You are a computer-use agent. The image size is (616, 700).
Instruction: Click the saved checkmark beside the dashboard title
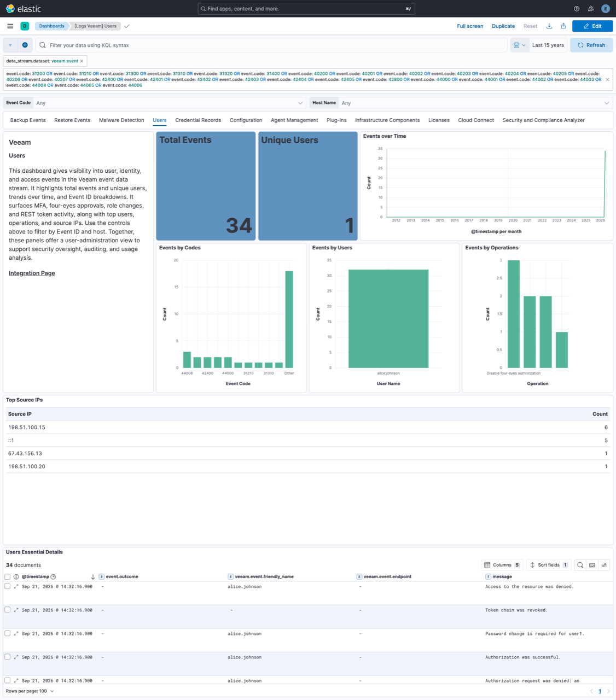click(127, 26)
